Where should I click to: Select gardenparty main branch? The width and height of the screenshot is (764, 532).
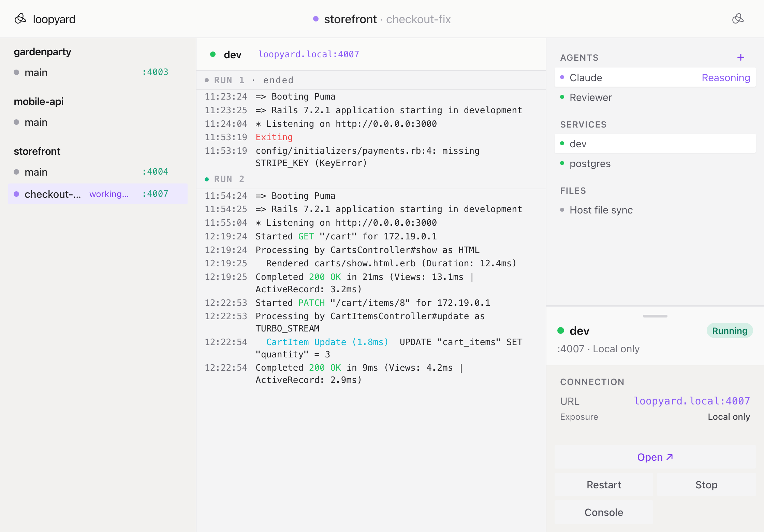coord(98,72)
